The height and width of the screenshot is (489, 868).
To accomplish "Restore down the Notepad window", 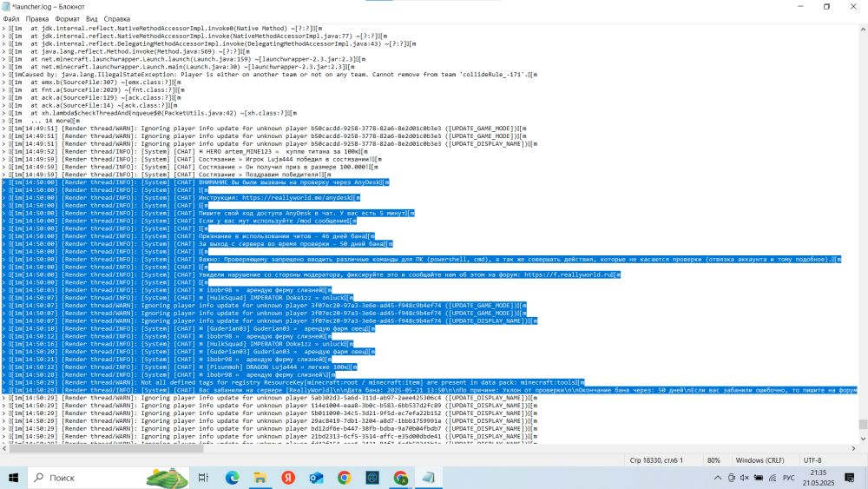I will point(826,7).
